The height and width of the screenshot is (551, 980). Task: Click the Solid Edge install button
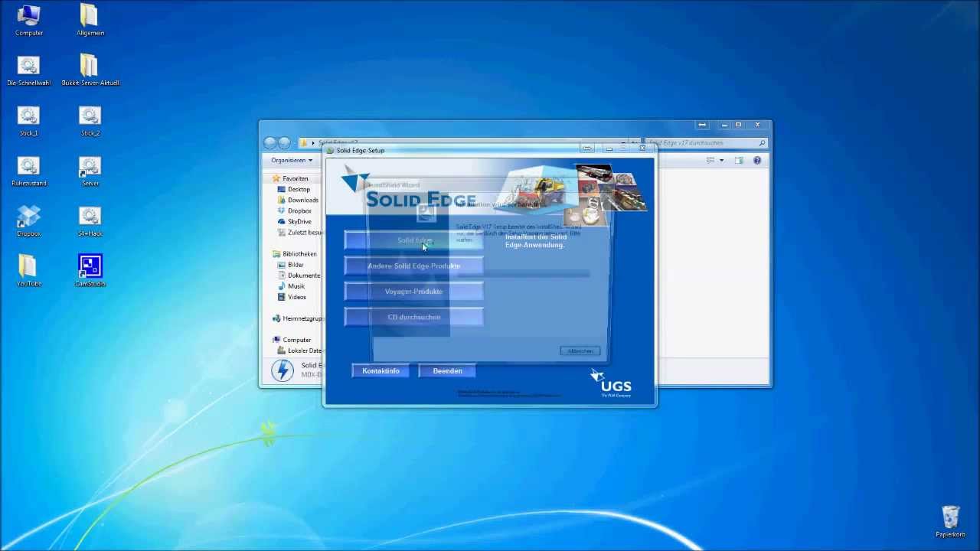point(413,240)
